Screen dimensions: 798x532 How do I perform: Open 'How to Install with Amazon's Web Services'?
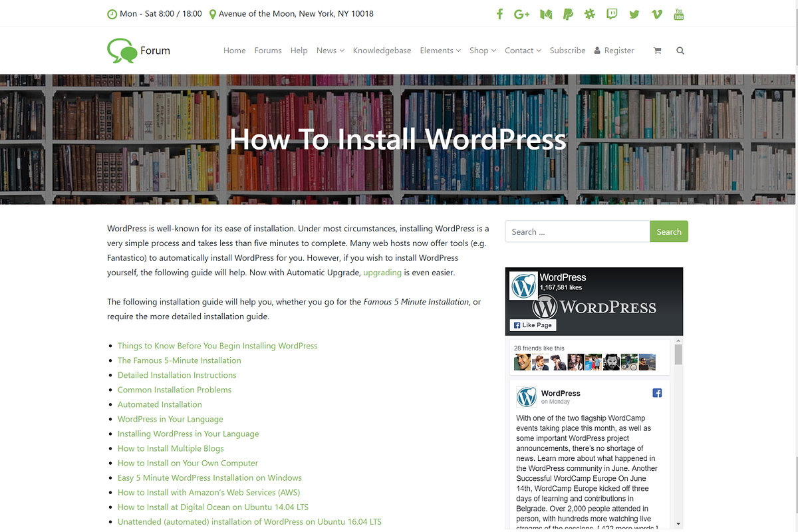[x=209, y=492]
